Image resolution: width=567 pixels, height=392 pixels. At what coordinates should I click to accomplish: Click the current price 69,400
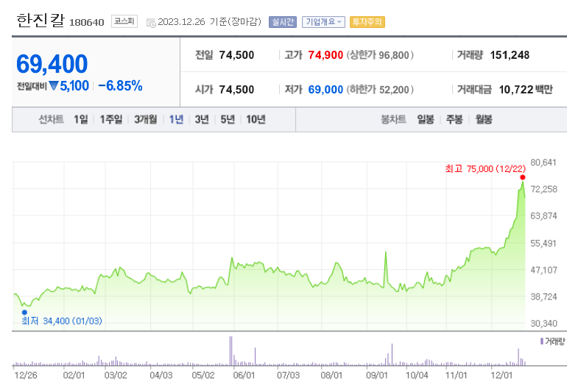click(x=52, y=64)
